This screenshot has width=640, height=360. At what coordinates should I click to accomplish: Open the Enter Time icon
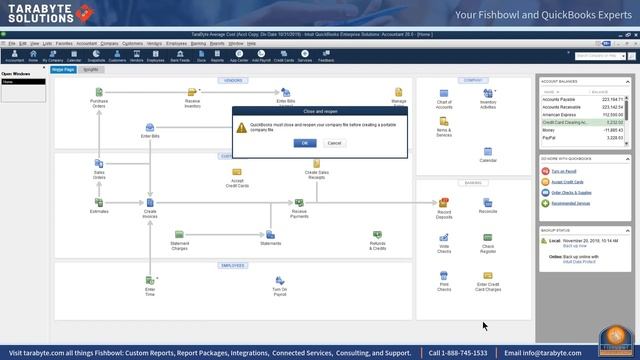click(150, 286)
